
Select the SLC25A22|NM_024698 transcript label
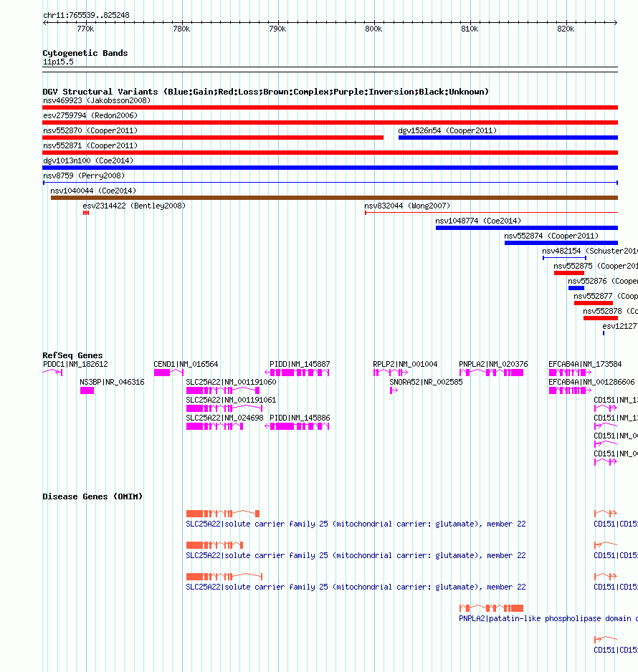[x=224, y=418]
